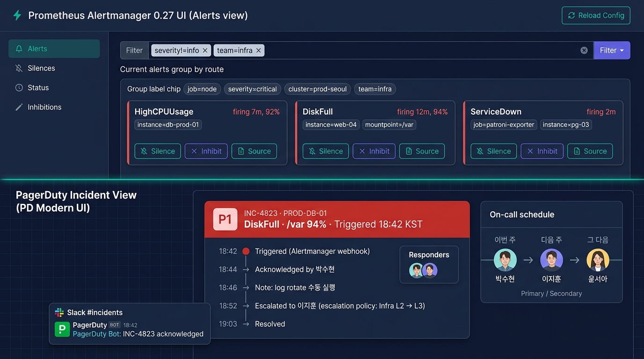Click the Slack logo icon in the notification
The height and width of the screenshot is (359, 644).
[59, 312]
